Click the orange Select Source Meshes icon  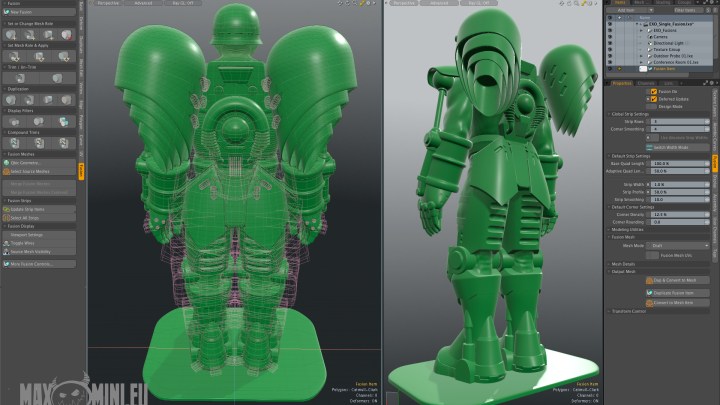[x=6, y=171]
